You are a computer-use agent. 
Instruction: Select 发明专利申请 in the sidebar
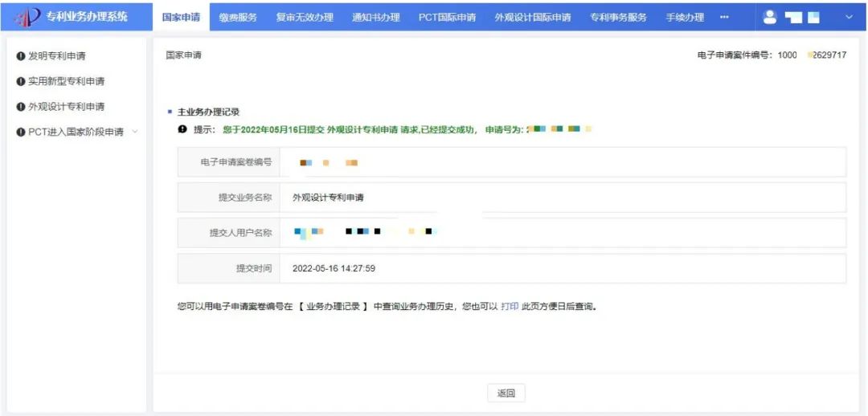point(56,56)
